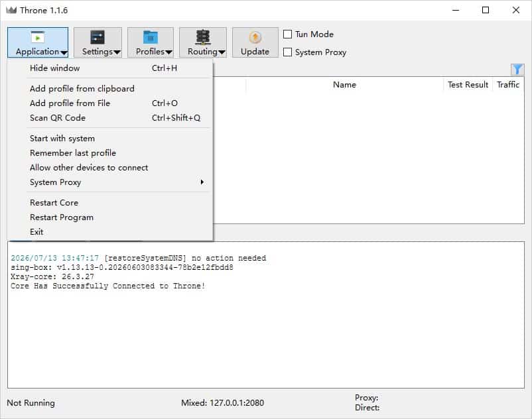This screenshot has height=419, width=532.
Task: Click the blue filter funnel icon
Action: (x=517, y=70)
